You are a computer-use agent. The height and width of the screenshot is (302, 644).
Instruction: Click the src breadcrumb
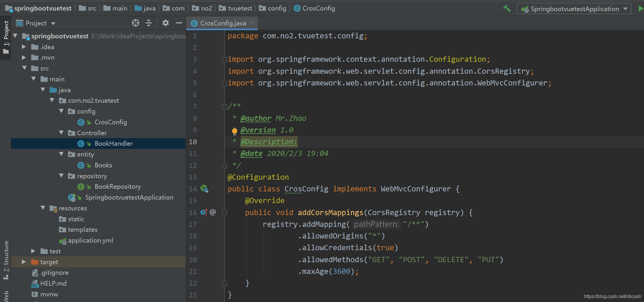92,8
